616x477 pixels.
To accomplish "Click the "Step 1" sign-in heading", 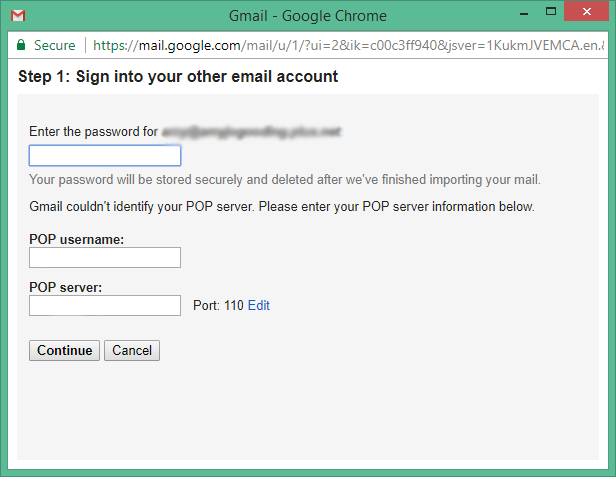I will coord(178,76).
